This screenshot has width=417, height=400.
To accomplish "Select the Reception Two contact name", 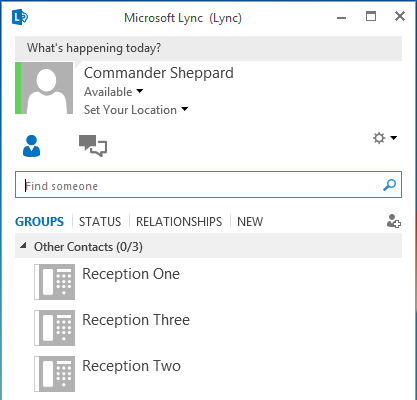I will click(x=132, y=366).
